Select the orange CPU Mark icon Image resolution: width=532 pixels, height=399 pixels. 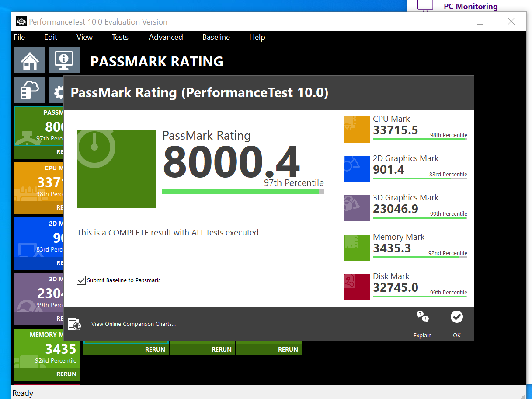click(356, 129)
